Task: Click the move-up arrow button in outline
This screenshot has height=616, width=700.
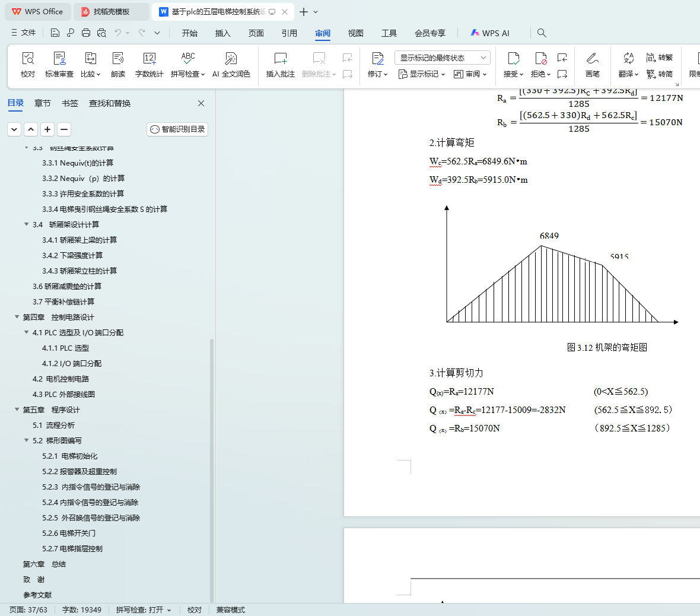Action: [31, 129]
